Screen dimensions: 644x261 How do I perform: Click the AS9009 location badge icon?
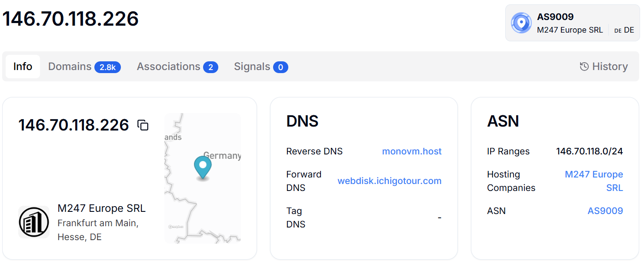[x=521, y=23]
